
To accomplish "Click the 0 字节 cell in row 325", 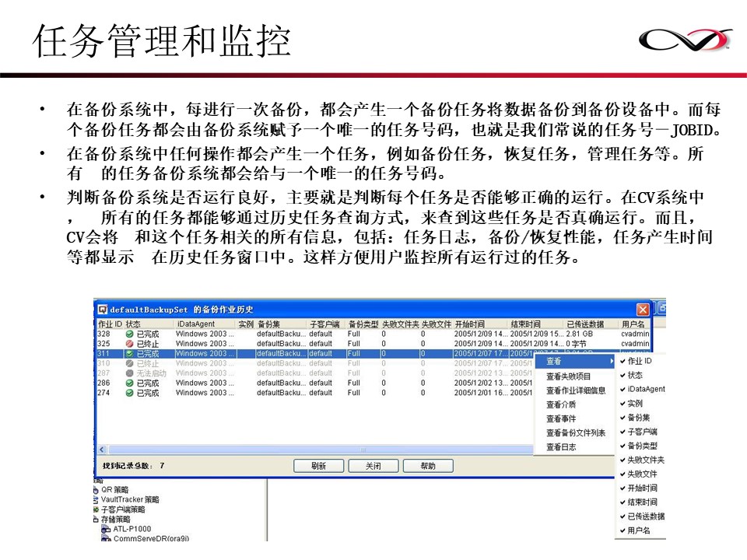I will click(576, 344).
